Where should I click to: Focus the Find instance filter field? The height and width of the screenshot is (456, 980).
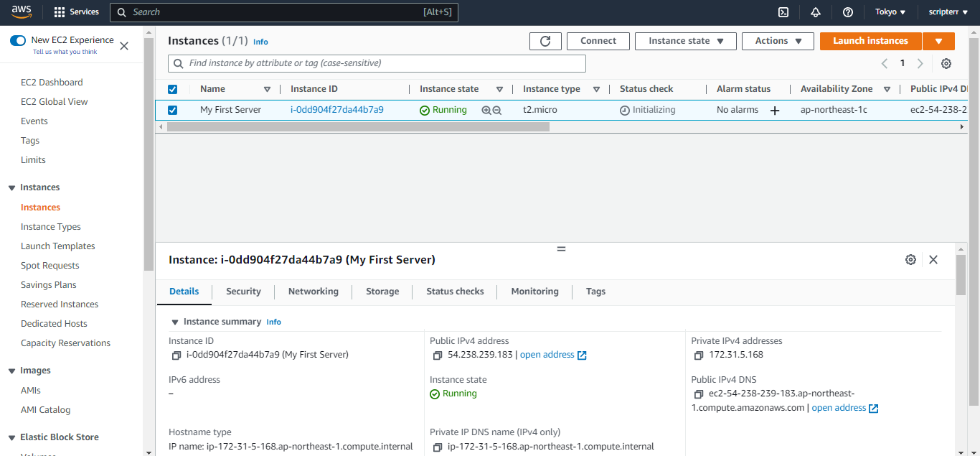coord(377,63)
